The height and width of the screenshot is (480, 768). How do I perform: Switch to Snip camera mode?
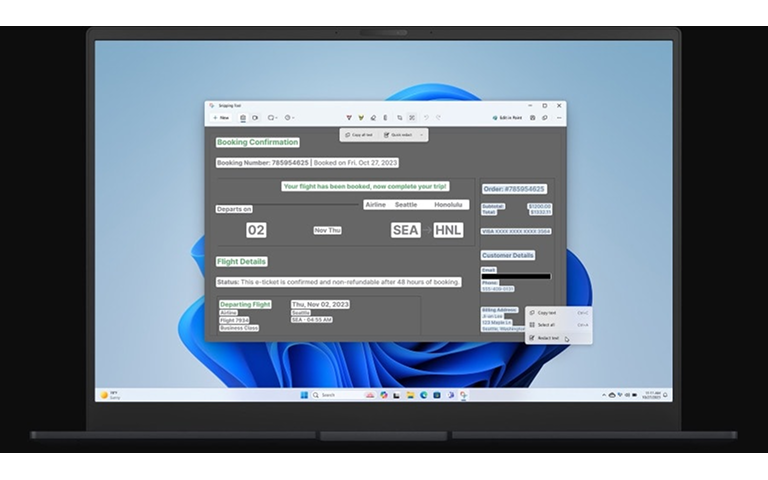pyautogui.click(x=242, y=118)
